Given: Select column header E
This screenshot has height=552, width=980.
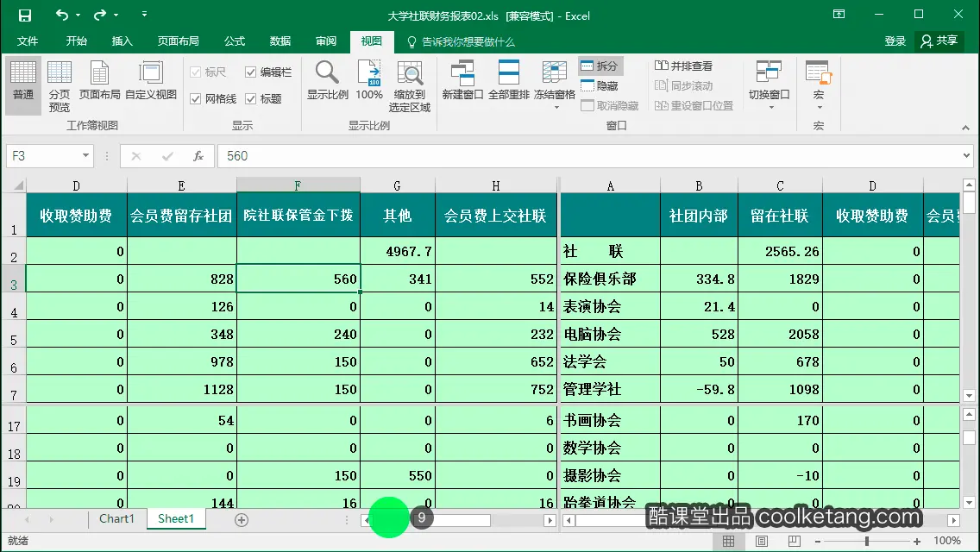Looking at the screenshot, I should click(181, 185).
